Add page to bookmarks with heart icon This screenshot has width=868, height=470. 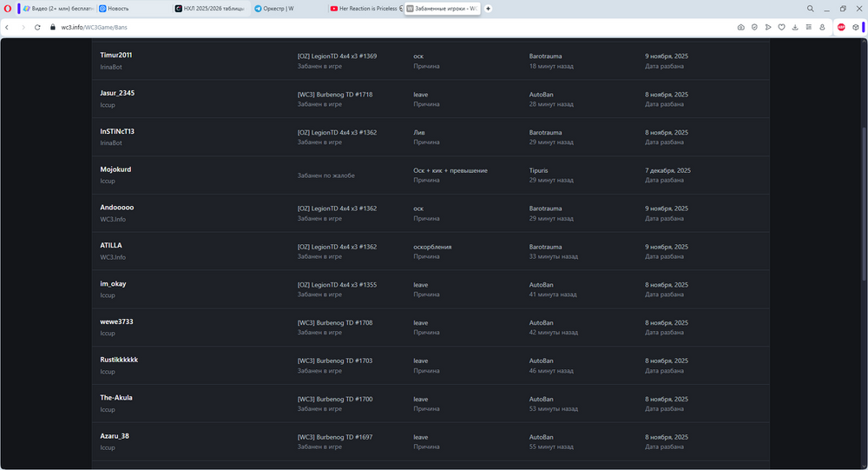click(x=781, y=27)
